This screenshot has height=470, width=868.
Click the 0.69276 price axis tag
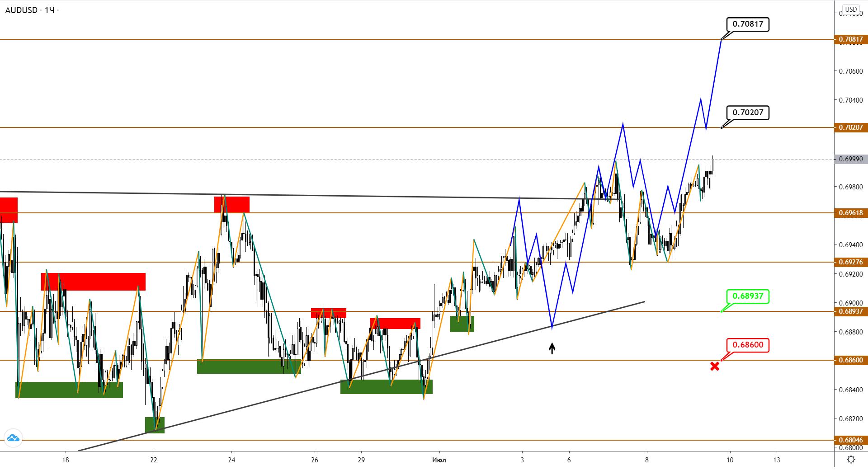click(x=851, y=262)
